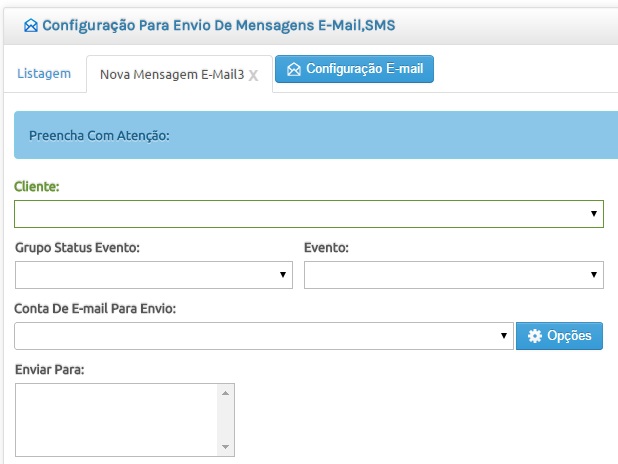
Task: Open Conta De E-mail Para Envio dropdown
Action: pos(264,336)
